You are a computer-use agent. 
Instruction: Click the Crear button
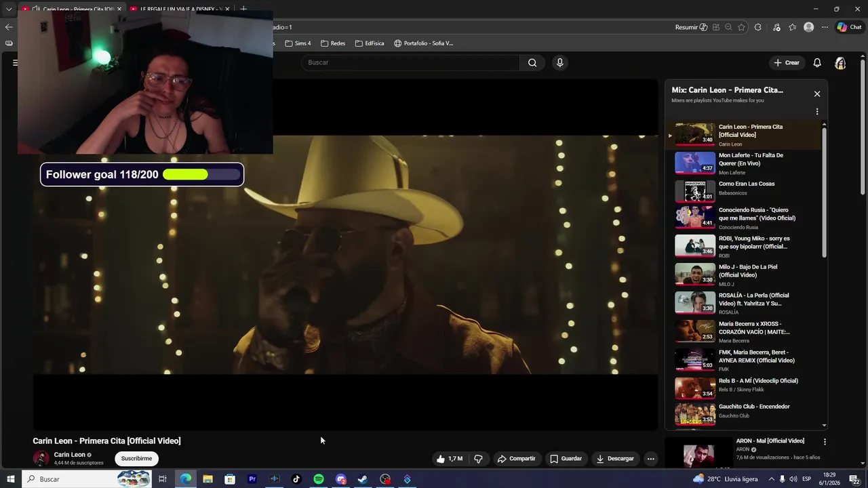coord(787,62)
